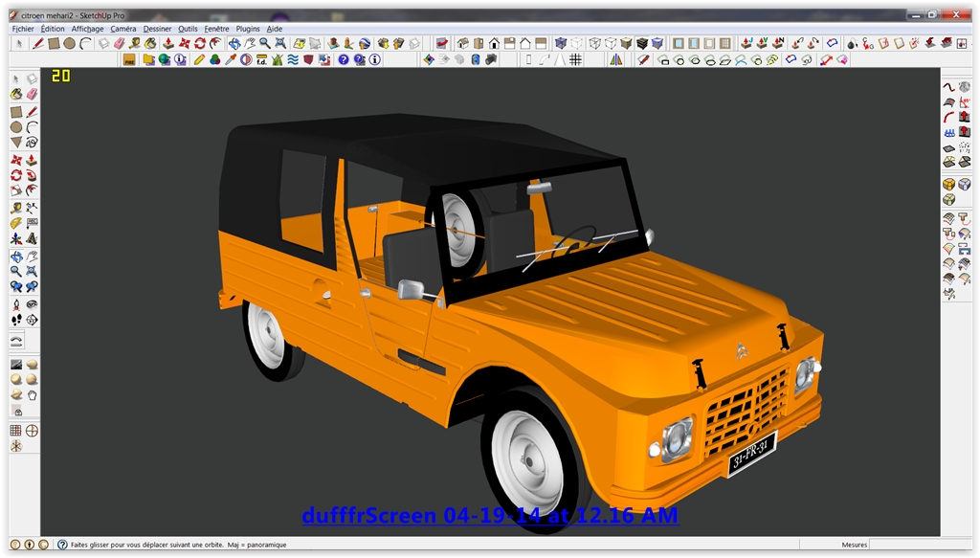Viewport: 980px width, 558px height.
Task: Switch to Wireframe face style
Action: [595, 43]
